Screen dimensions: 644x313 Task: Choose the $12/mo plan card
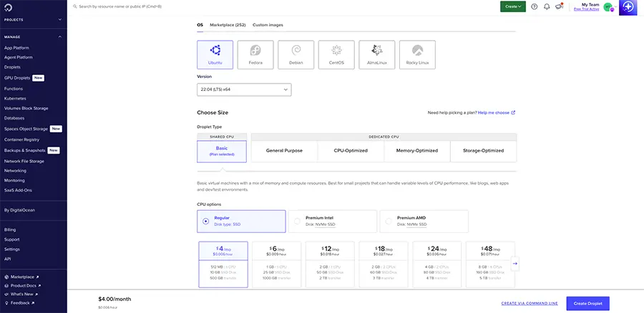(x=330, y=264)
